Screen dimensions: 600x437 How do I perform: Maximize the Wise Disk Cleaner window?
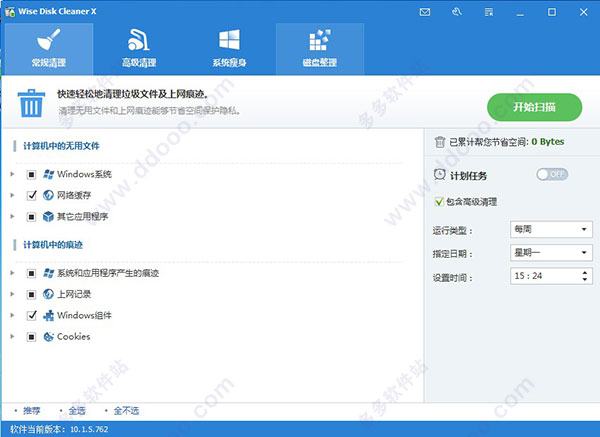[552, 12]
